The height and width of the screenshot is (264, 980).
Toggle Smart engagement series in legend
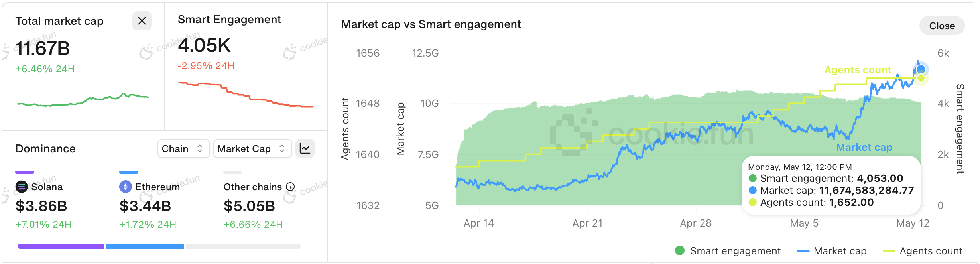pos(728,251)
